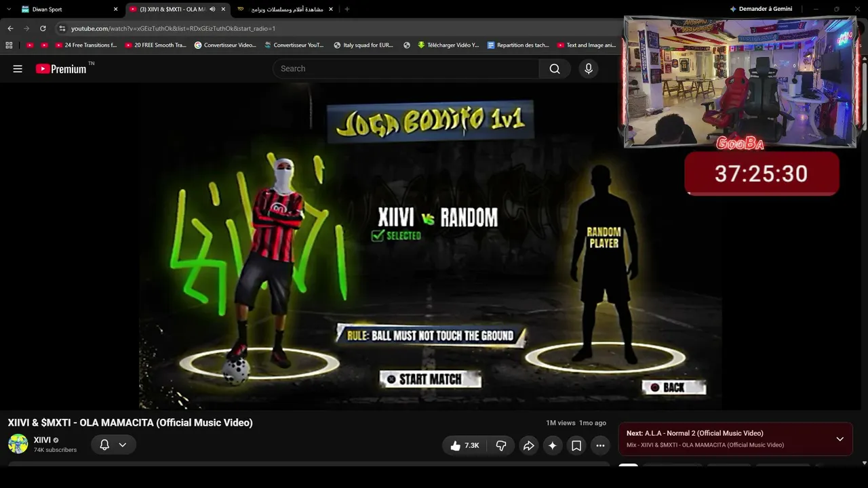Open 20 FREE Smooth Tra bookmark
868x488 pixels.
coord(156,45)
